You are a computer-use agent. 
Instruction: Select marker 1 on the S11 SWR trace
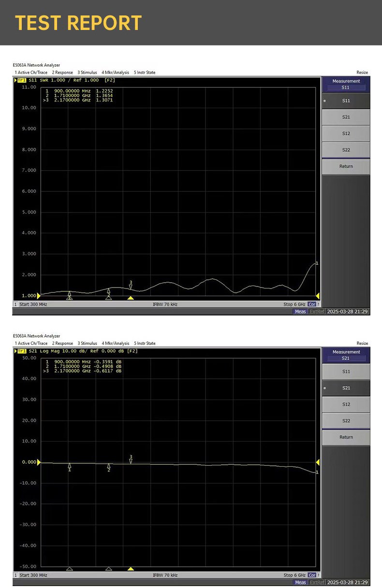(x=70, y=294)
